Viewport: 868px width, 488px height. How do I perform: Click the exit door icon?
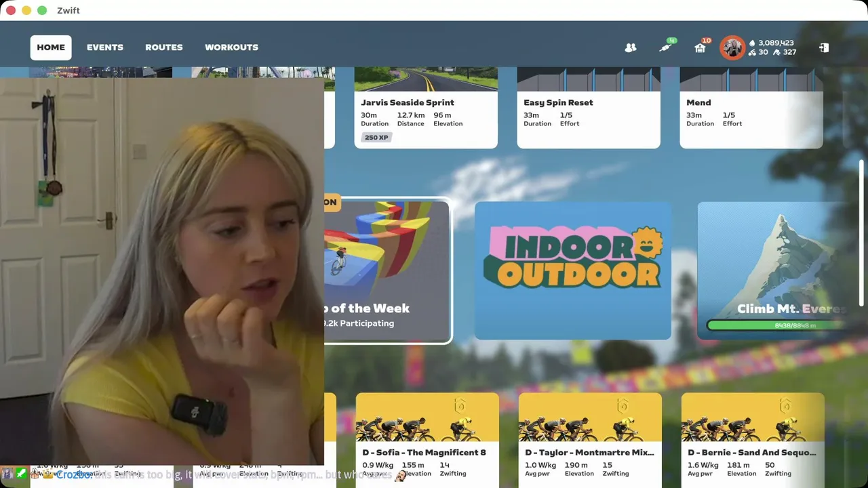pyautogui.click(x=823, y=47)
